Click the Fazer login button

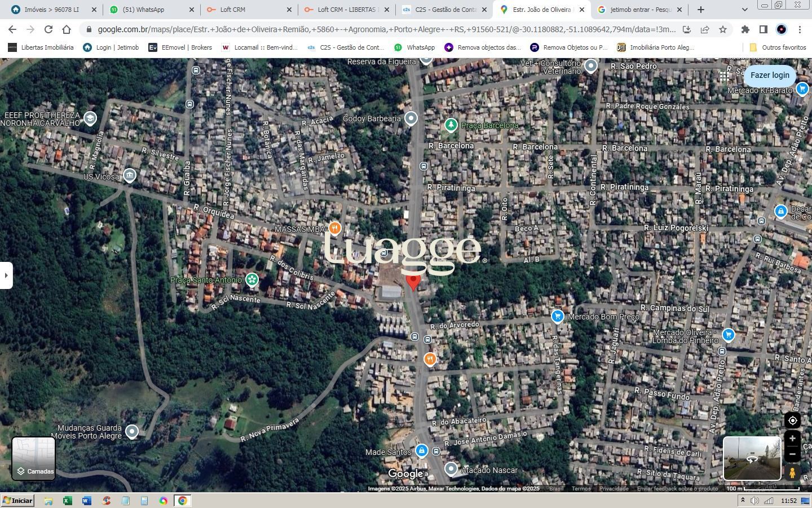(x=770, y=75)
